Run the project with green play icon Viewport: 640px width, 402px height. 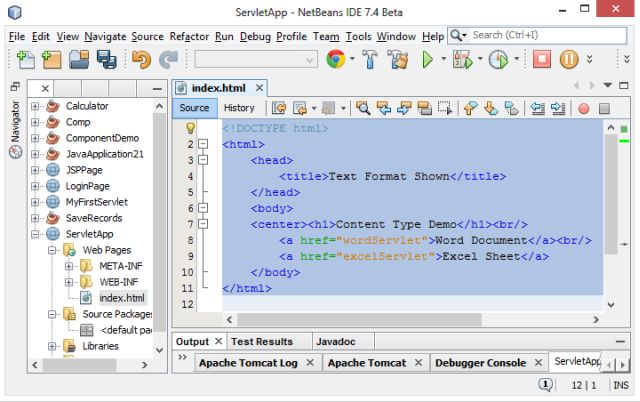point(427,60)
